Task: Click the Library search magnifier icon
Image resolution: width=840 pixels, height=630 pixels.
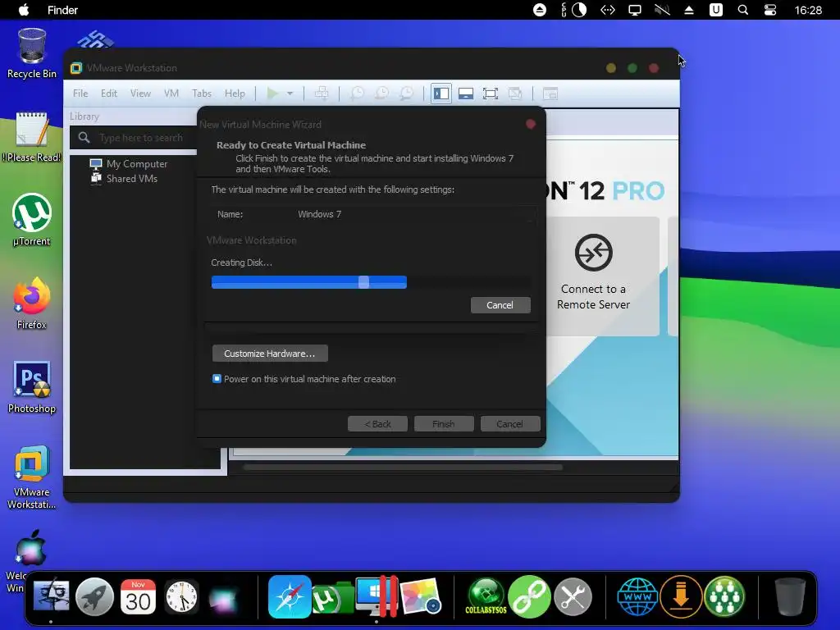Action: pyautogui.click(x=84, y=138)
